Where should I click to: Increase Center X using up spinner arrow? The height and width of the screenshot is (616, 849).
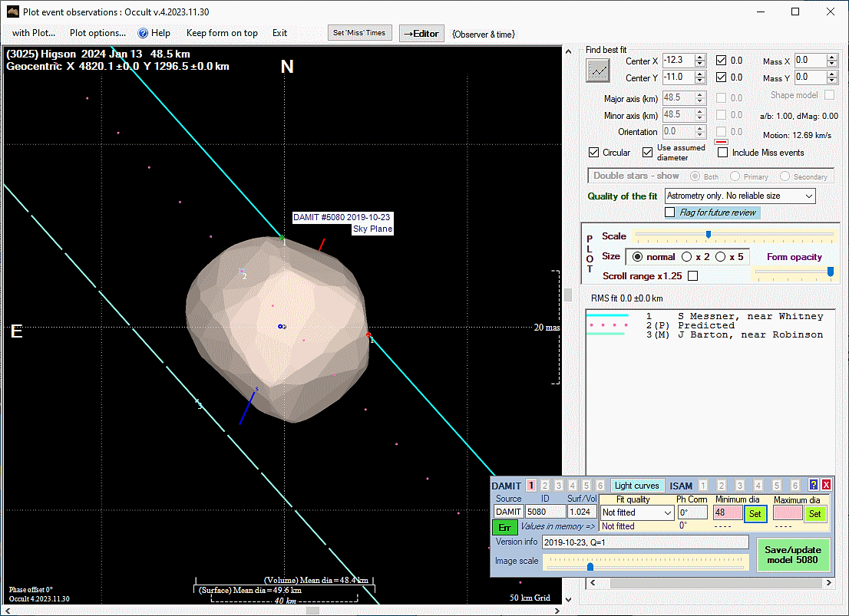[699, 58]
